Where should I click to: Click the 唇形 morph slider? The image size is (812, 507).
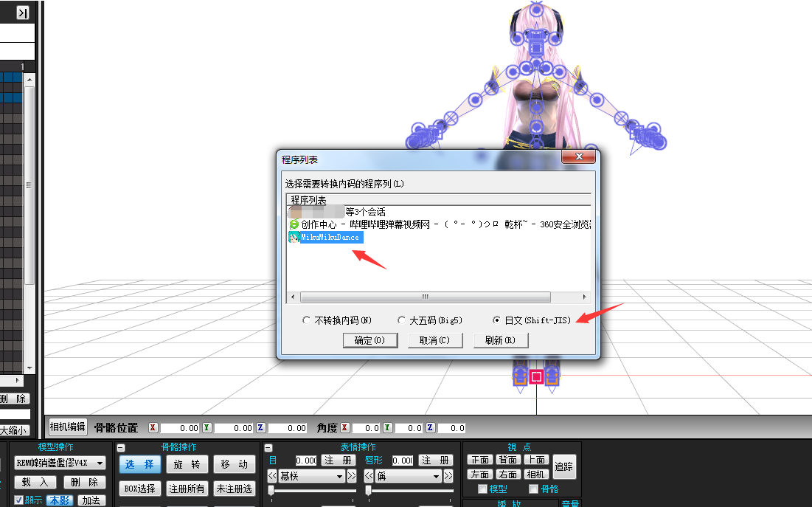(x=368, y=490)
